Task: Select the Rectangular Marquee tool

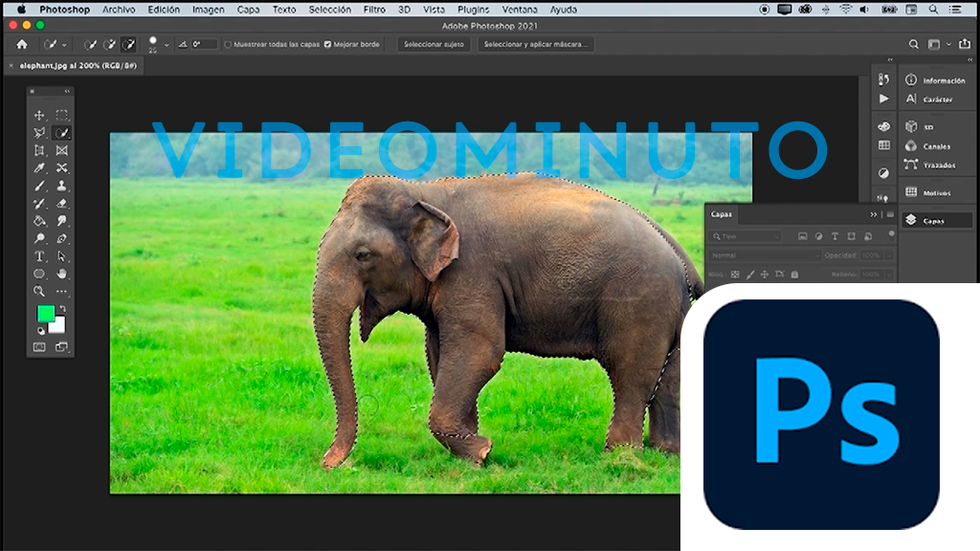Action: (62, 115)
